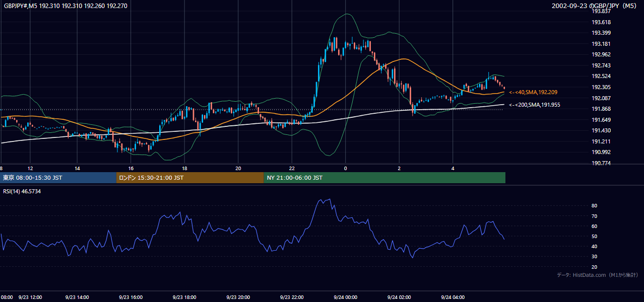The image size is (644, 302).
Task: Click the price axis value 193.399
Action: 601,33
